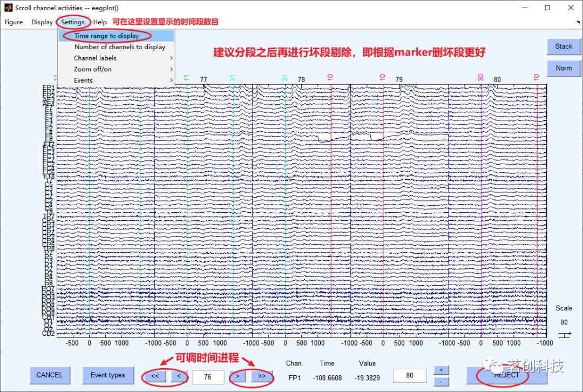This screenshot has height=392, width=583.
Task: Click the MATLAB icon in the title bar
Action: coord(8,8)
